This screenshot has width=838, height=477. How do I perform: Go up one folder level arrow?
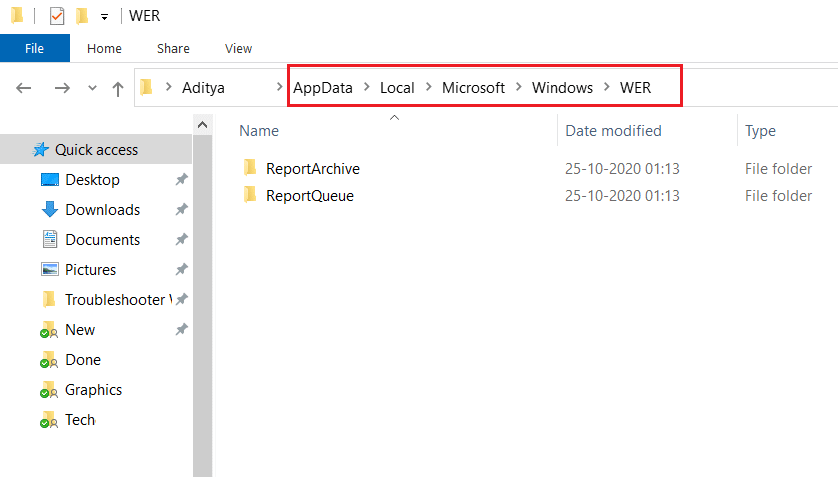point(118,88)
